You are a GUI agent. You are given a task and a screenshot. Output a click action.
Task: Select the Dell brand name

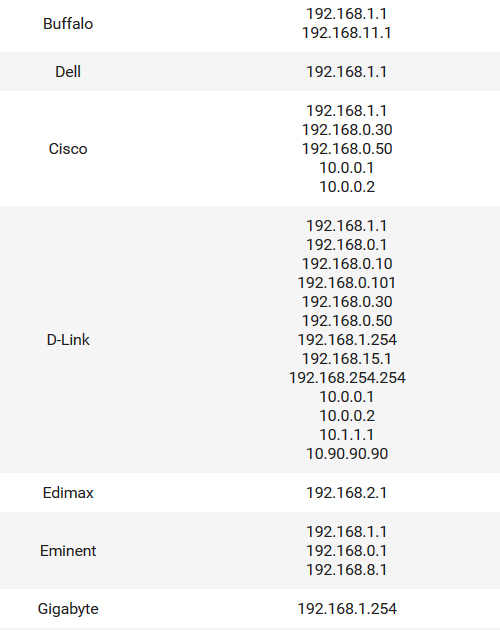tap(68, 72)
